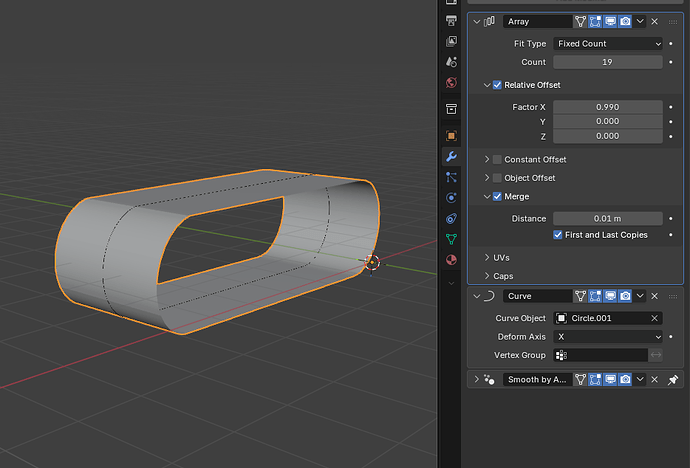Enable the Constant Offset checkbox

point(497,159)
